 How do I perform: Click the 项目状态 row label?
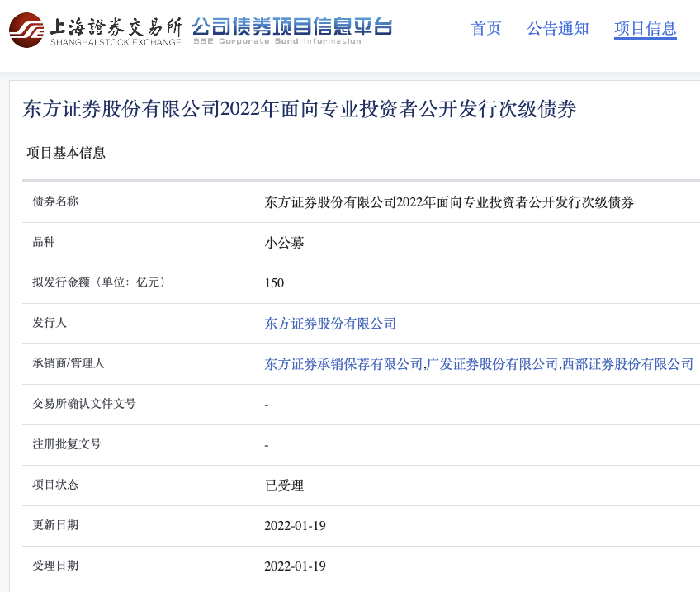[55, 485]
